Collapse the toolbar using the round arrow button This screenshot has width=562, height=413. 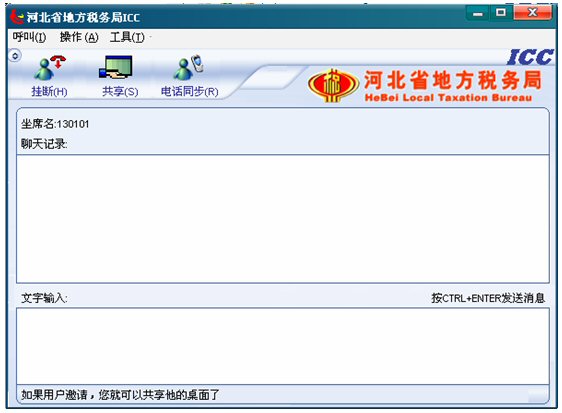tap(15, 56)
